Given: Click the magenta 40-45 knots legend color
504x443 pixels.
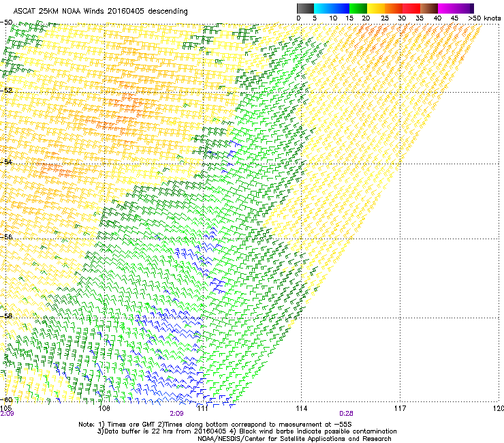Looking at the screenshot, I should [447, 8].
